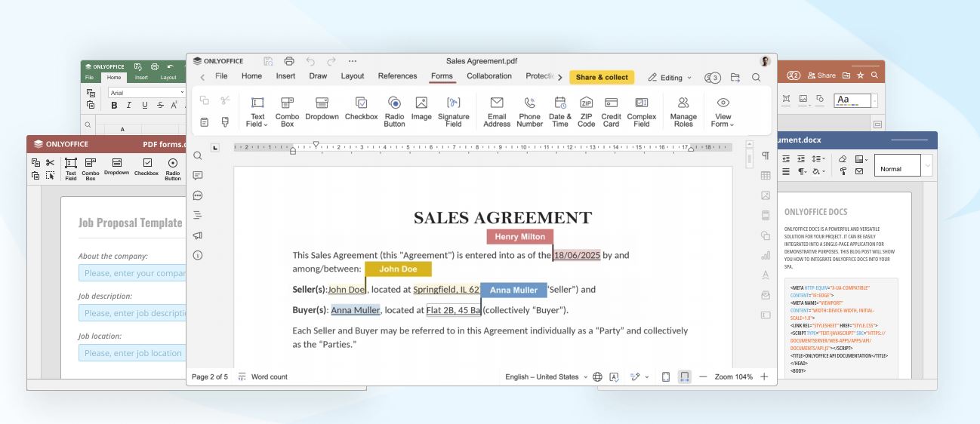Image resolution: width=980 pixels, height=424 pixels.
Task: Insert a Text Field form
Action: 257,111
